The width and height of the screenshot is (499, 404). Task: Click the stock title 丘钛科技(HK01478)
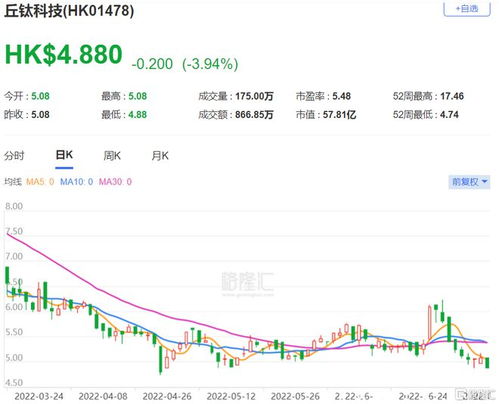point(69,11)
